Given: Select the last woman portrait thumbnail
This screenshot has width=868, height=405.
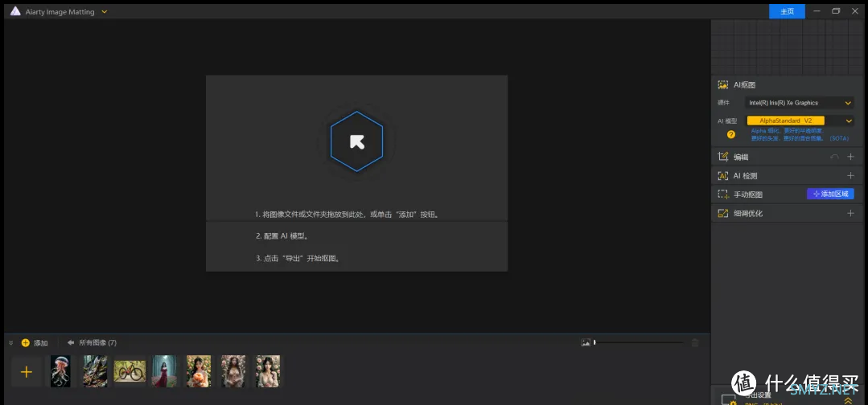Looking at the screenshot, I should [x=268, y=371].
